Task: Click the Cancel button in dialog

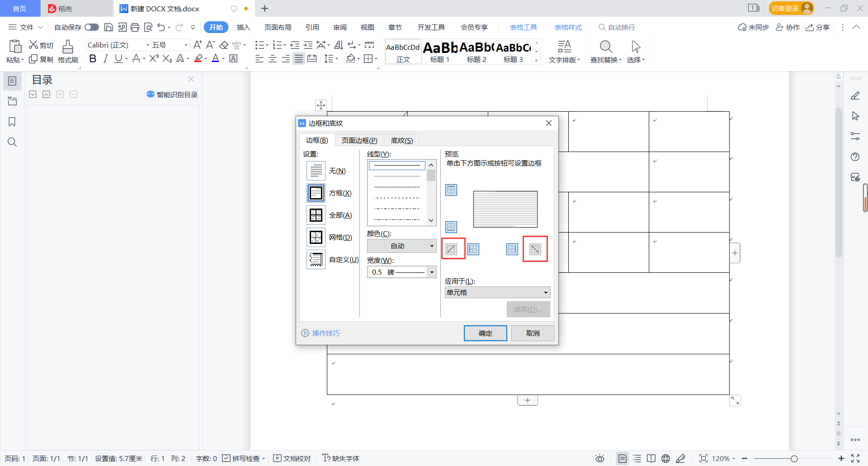Action: pyautogui.click(x=533, y=333)
